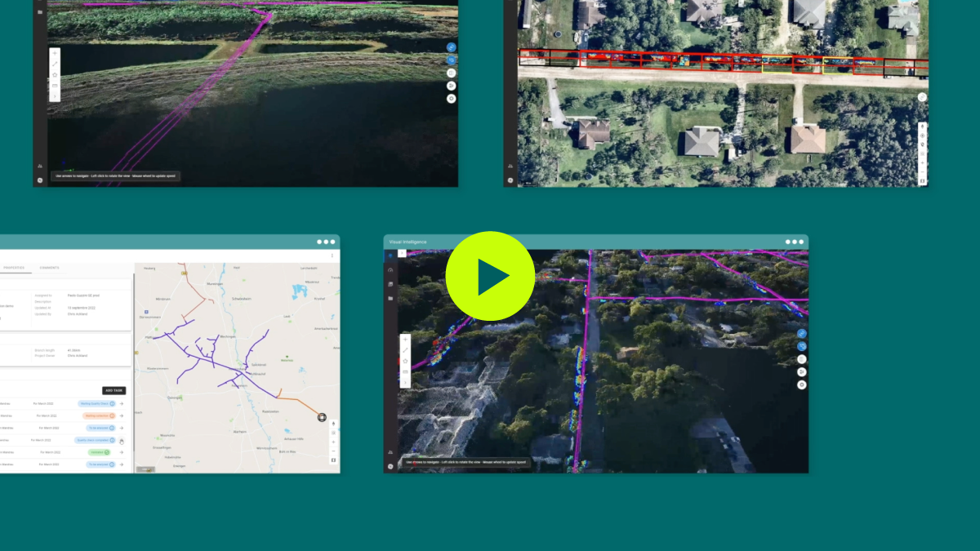
Task: Click the blue share icon in Visual Intelligence
Action: (x=802, y=334)
